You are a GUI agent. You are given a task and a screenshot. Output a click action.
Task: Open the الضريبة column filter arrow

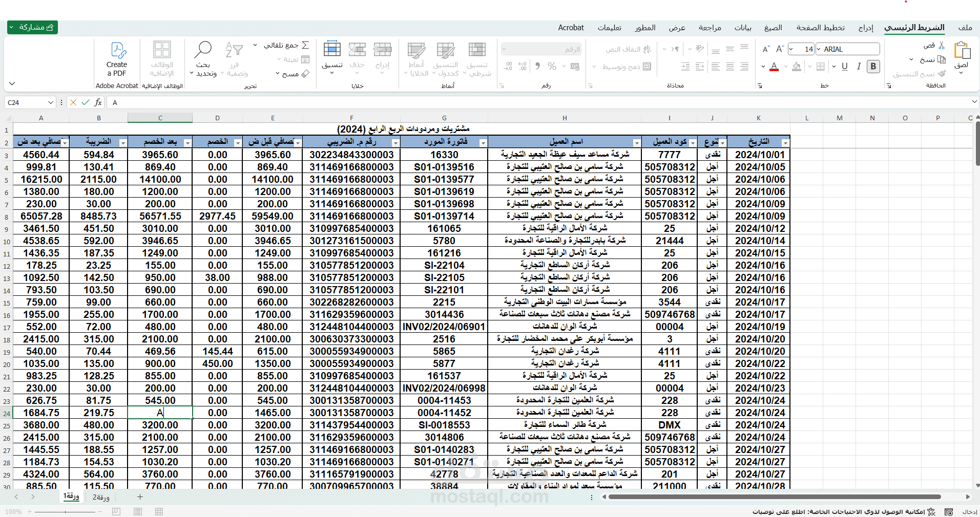[123, 143]
